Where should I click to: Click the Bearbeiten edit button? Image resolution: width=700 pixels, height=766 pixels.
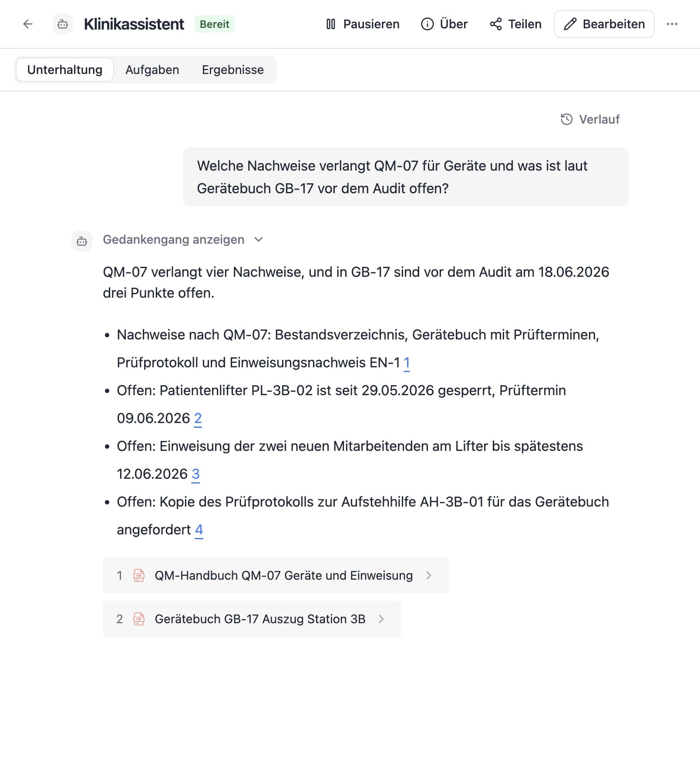604,24
